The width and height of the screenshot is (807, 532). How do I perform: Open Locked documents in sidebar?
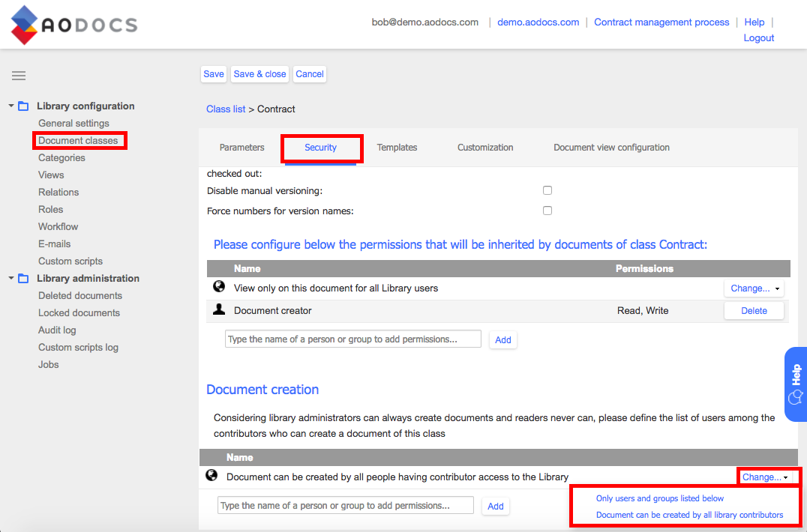click(79, 313)
